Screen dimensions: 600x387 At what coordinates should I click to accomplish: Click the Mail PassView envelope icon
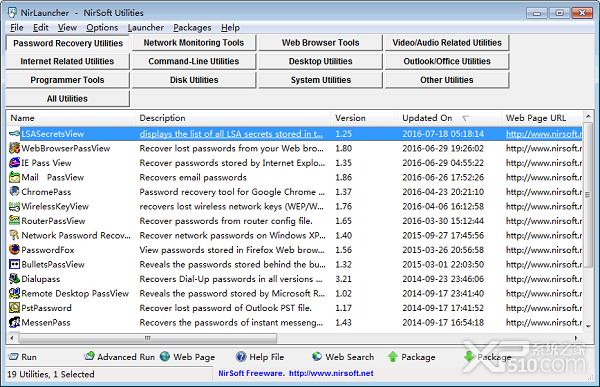14,177
